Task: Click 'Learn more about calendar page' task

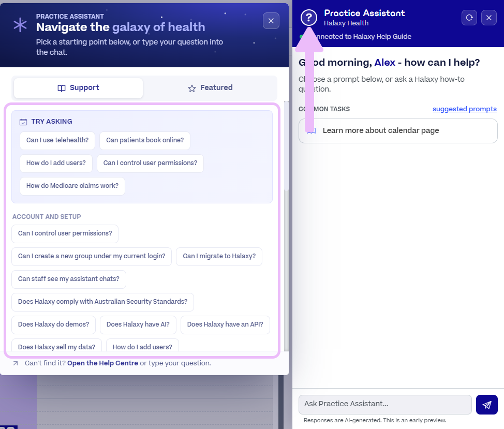Action: tap(398, 131)
